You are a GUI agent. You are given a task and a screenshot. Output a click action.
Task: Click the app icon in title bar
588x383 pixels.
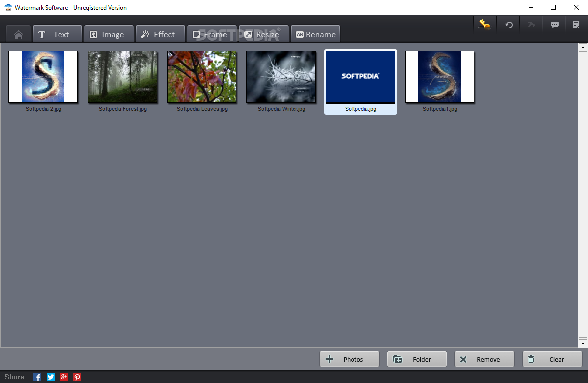(x=8, y=7)
